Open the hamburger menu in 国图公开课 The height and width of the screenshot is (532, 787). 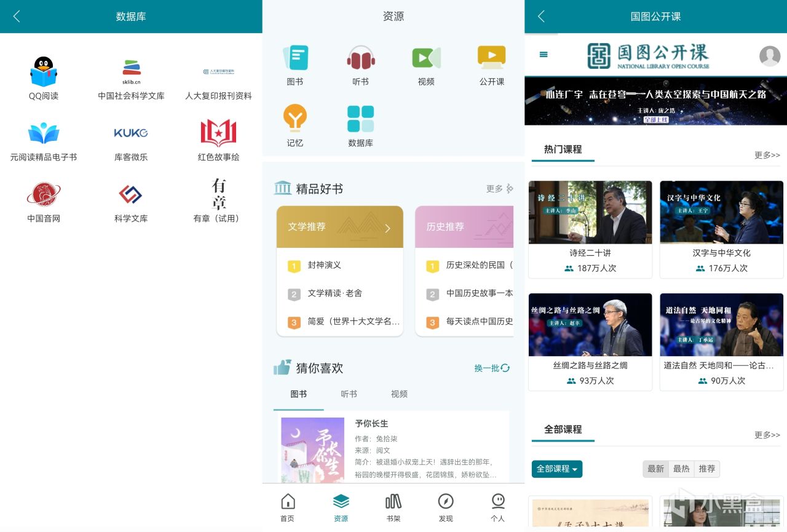point(544,55)
